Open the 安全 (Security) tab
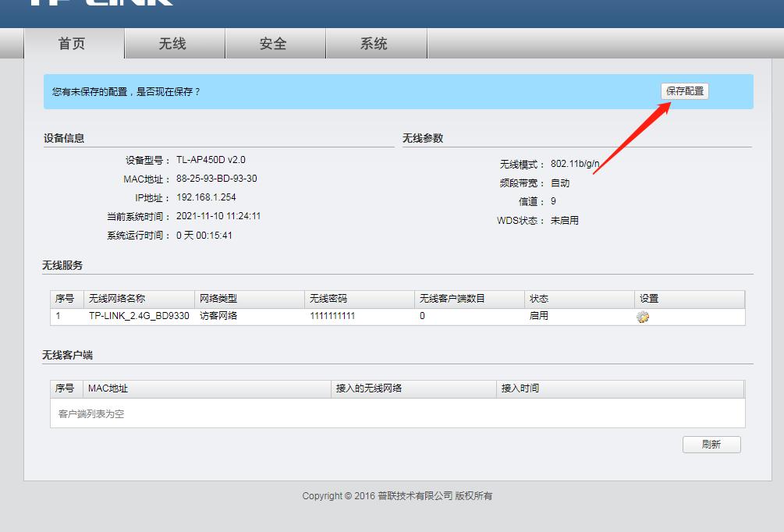Image resolution: width=784 pixels, height=532 pixels. pos(275,43)
